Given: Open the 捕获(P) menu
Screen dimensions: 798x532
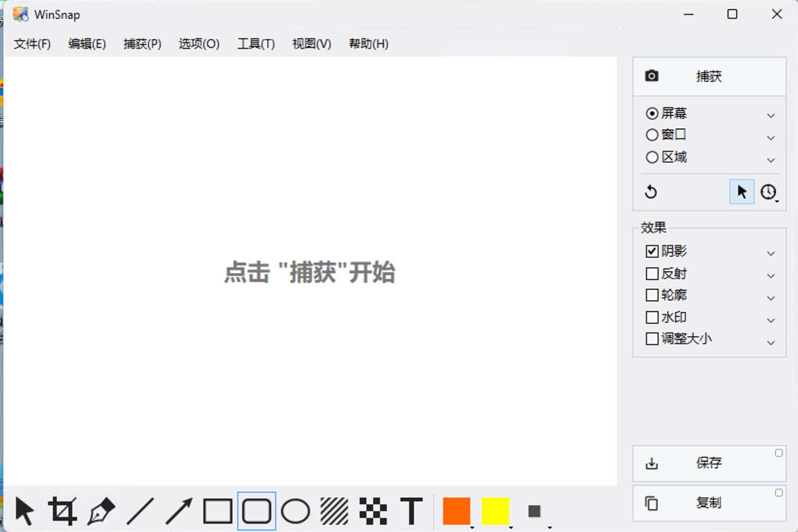Looking at the screenshot, I should coord(142,44).
